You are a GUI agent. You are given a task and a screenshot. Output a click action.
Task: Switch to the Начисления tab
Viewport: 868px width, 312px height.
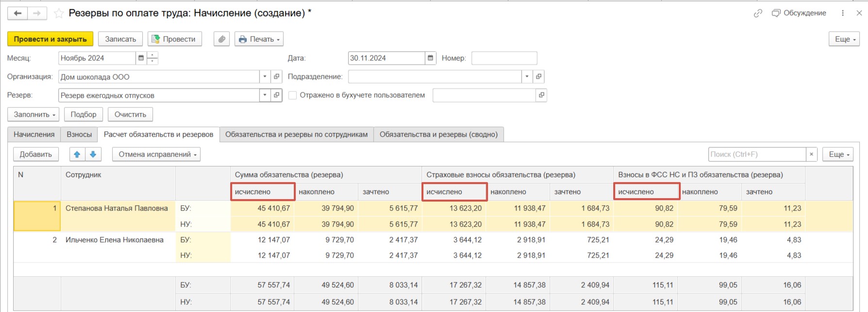click(34, 134)
